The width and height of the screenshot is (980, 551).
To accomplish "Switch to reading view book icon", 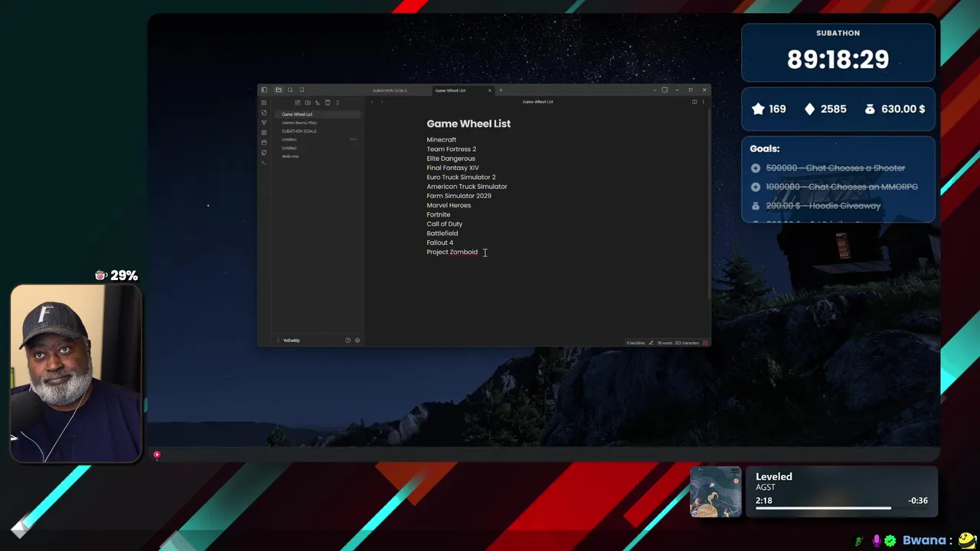I will (694, 102).
